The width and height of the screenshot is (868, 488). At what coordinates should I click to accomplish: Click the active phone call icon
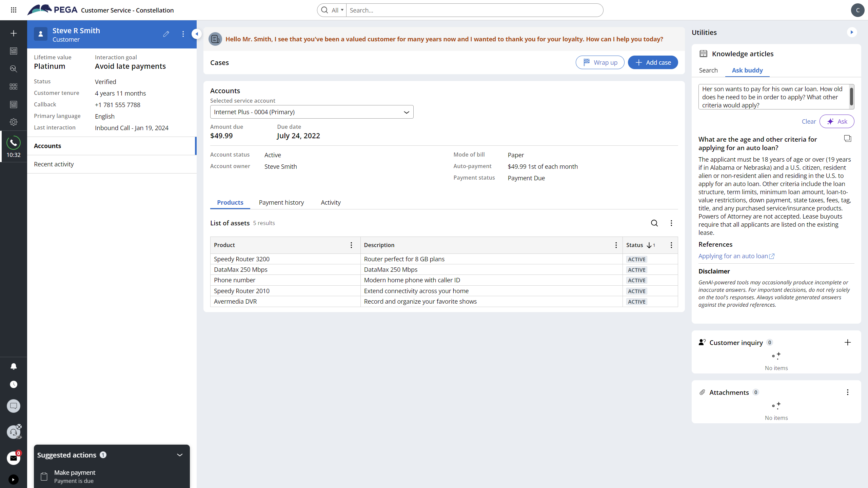tap(14, 143)
